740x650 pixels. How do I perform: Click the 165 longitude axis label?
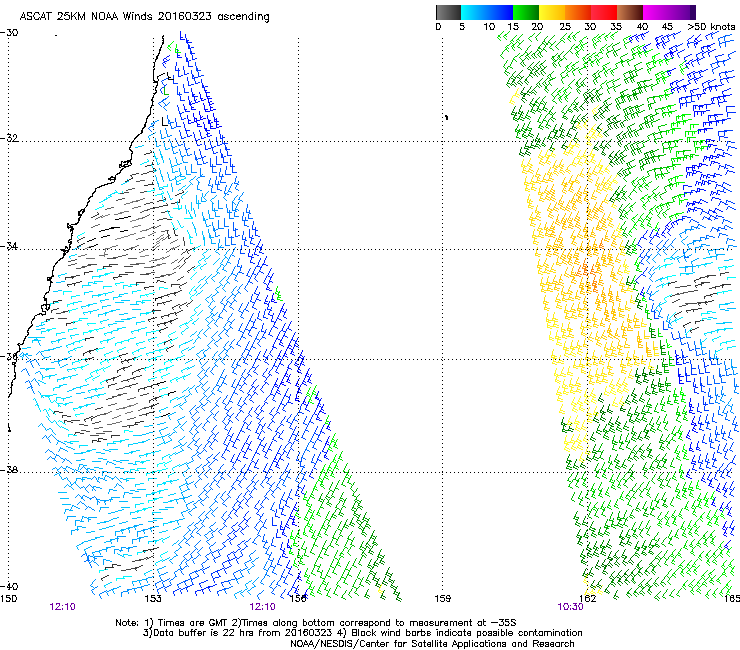[732, 599]
